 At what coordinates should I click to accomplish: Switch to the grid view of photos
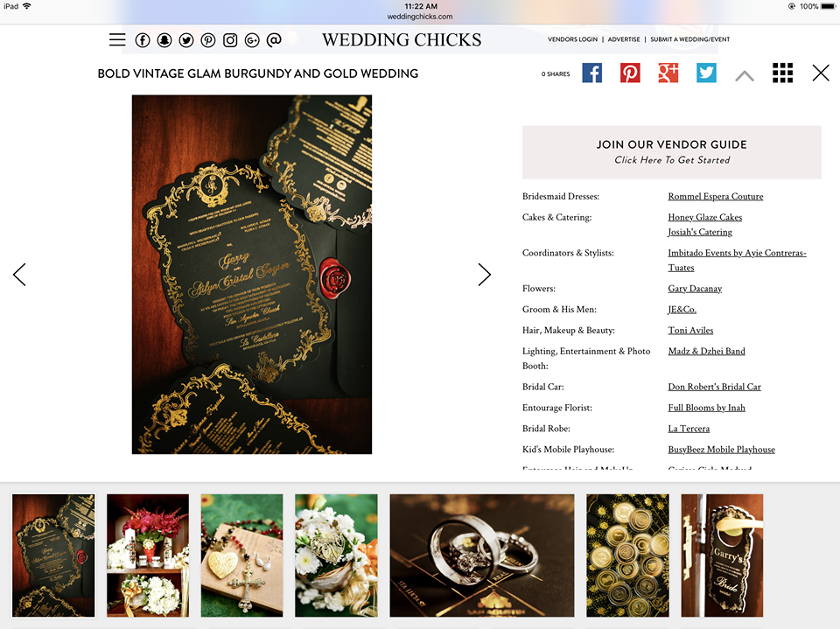click(x=782, y=73)
